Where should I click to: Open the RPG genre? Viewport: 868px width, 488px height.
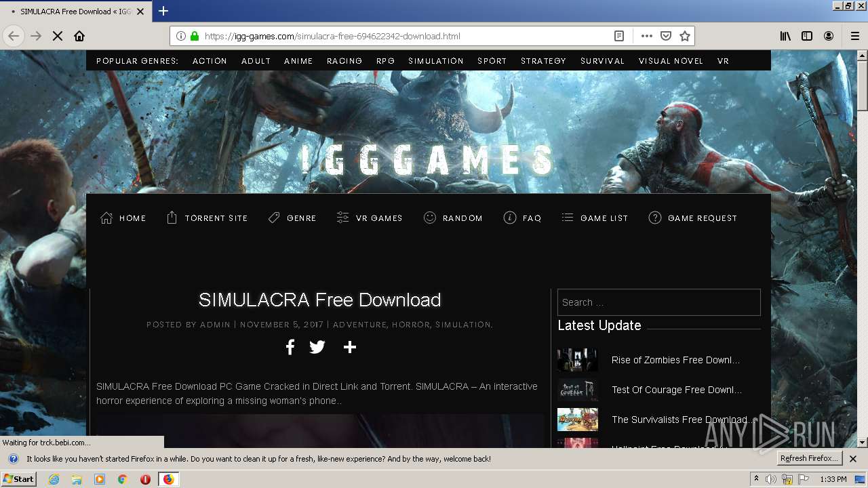pos(385,61)
